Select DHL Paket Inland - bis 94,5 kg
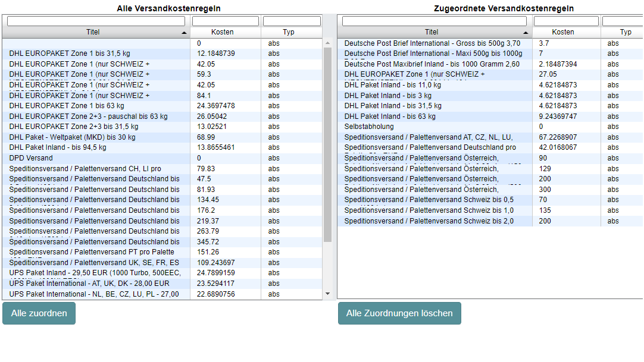 click(162, 147)
